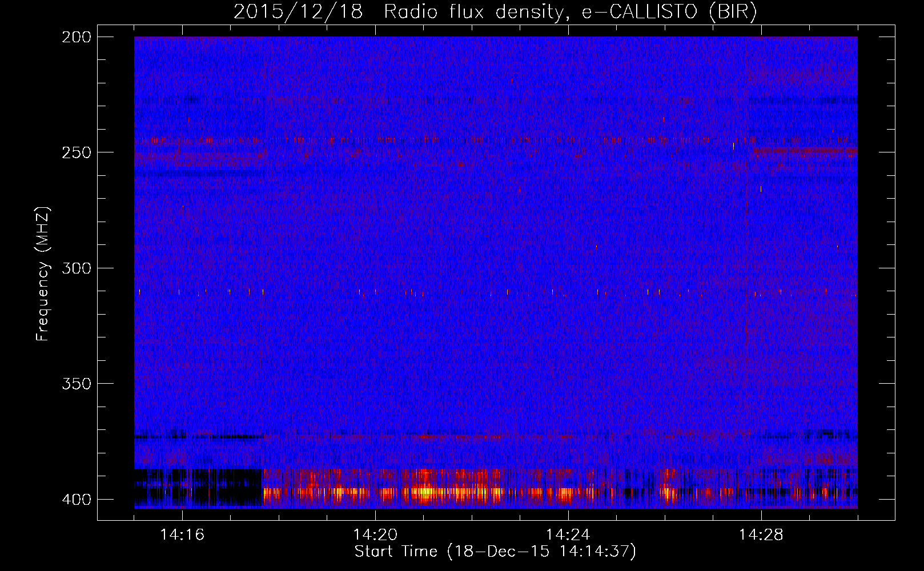Click the 14:20 time tick label
Screen dimensions: 924x571
[375, 534]
